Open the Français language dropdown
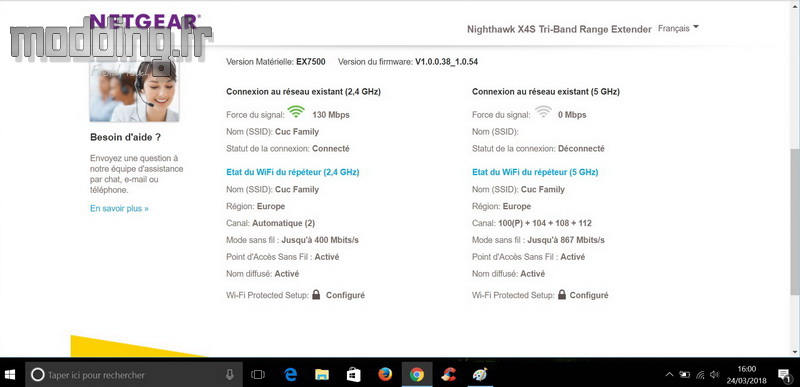The width and height of the screenshot is (800, 387). pyautogui.click(x=678, y=29)
